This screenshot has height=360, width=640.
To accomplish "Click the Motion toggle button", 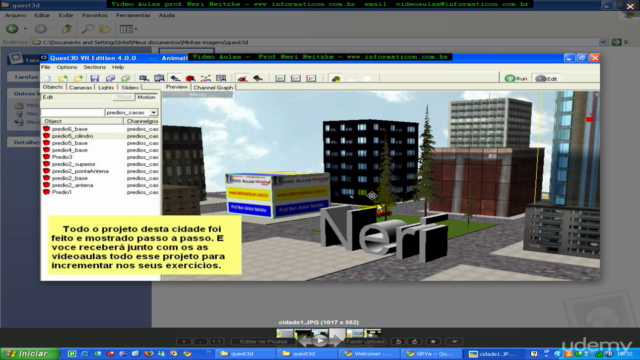I will (x=146, y=97).
